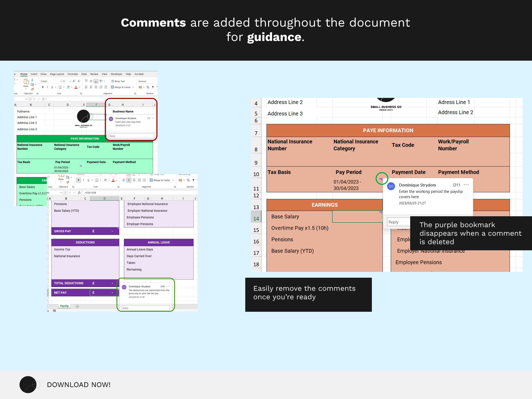Screen dimensions: 532x399
Task: Open more options on Dominique Strydom's D11 comment
Action: [x=466, y=185]
